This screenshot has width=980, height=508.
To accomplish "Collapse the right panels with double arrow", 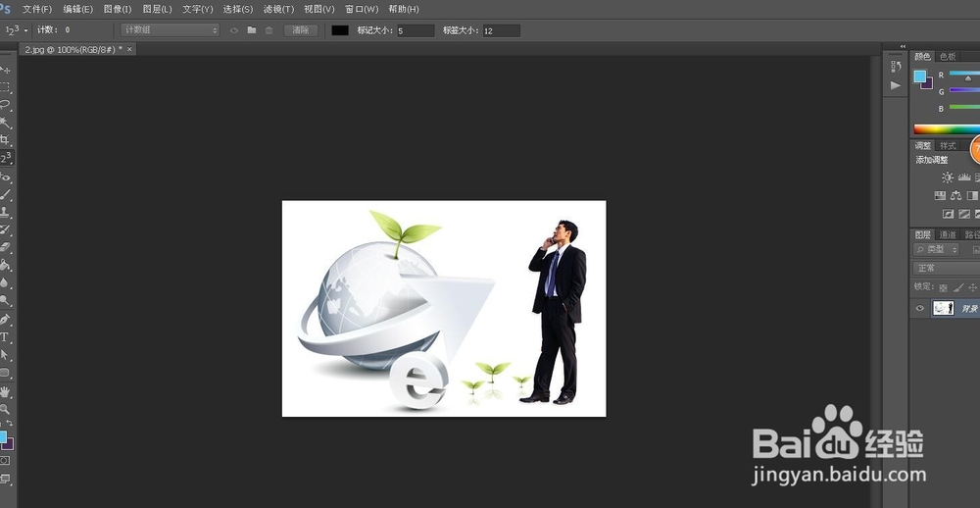I will (x=903, y=46).
